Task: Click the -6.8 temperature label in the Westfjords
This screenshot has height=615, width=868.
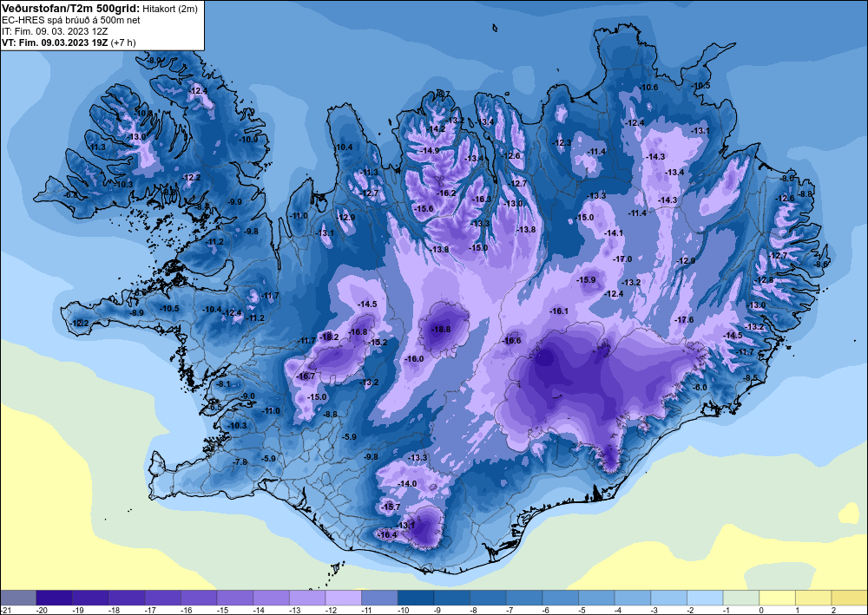Action: (x=69, y=195)
